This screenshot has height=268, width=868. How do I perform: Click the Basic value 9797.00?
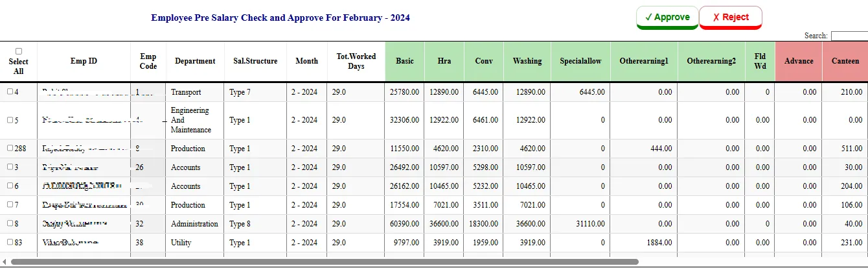406,243
